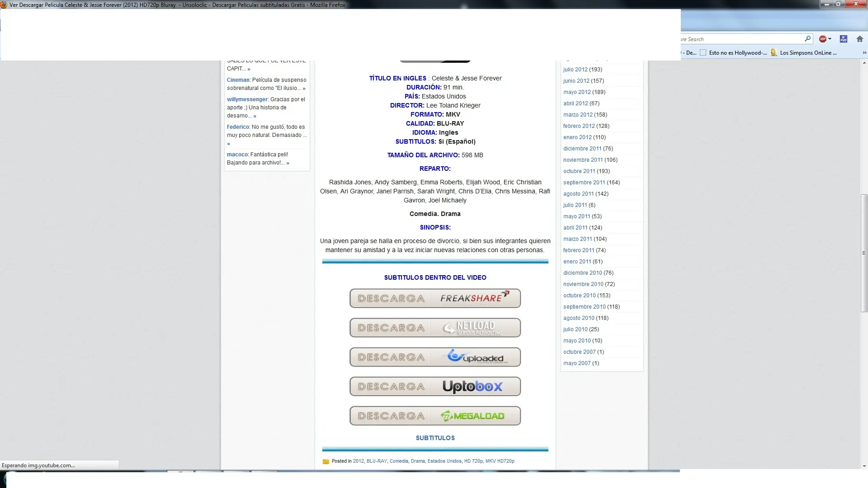
Task: Download via the Megaload button
Action: tap(435, 416)
